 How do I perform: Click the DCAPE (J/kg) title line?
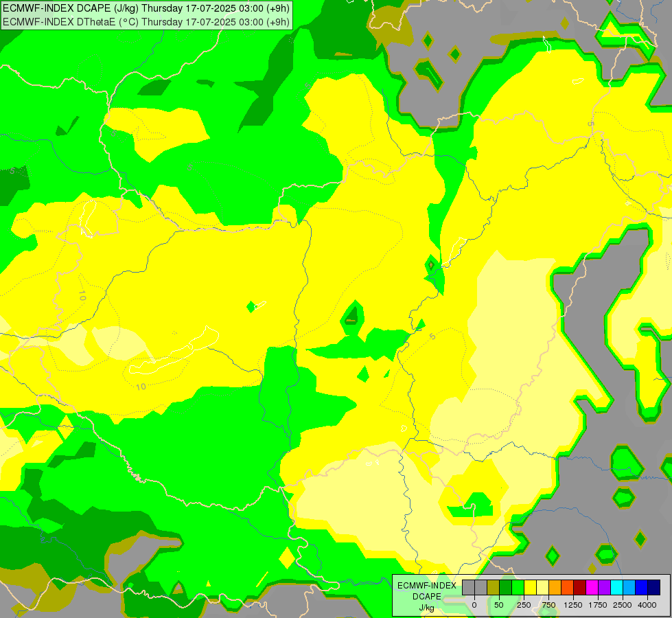tap(146, 8)
